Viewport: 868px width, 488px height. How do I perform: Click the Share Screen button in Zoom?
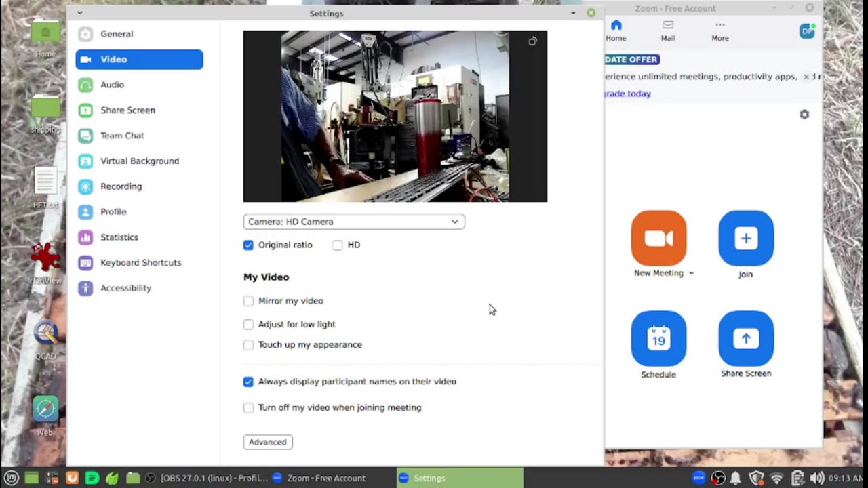(746, 338)
